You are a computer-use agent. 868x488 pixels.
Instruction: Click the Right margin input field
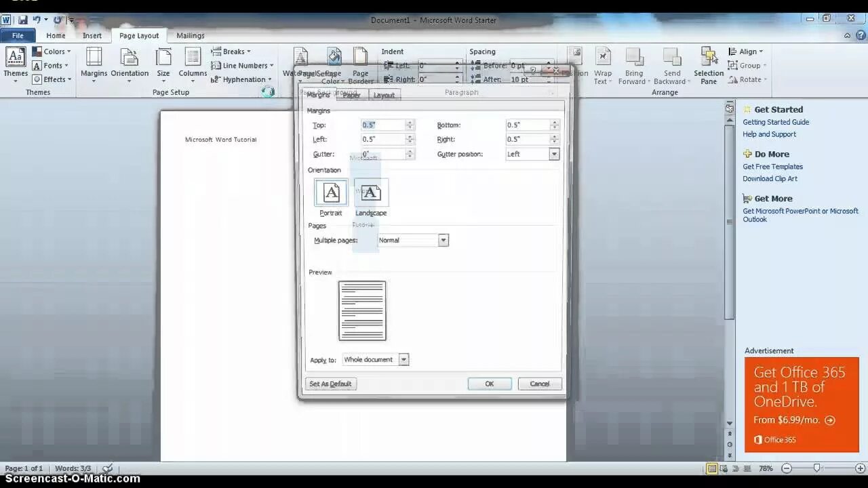528,139
